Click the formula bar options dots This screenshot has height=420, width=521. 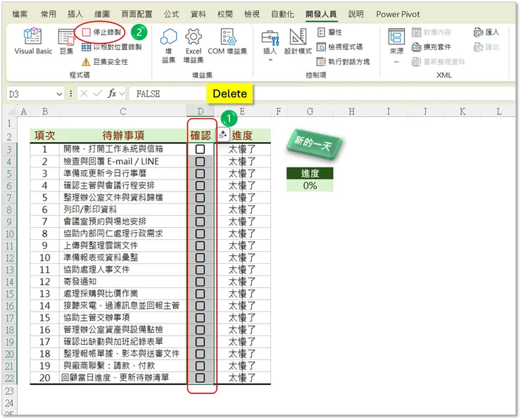point(71,94)
